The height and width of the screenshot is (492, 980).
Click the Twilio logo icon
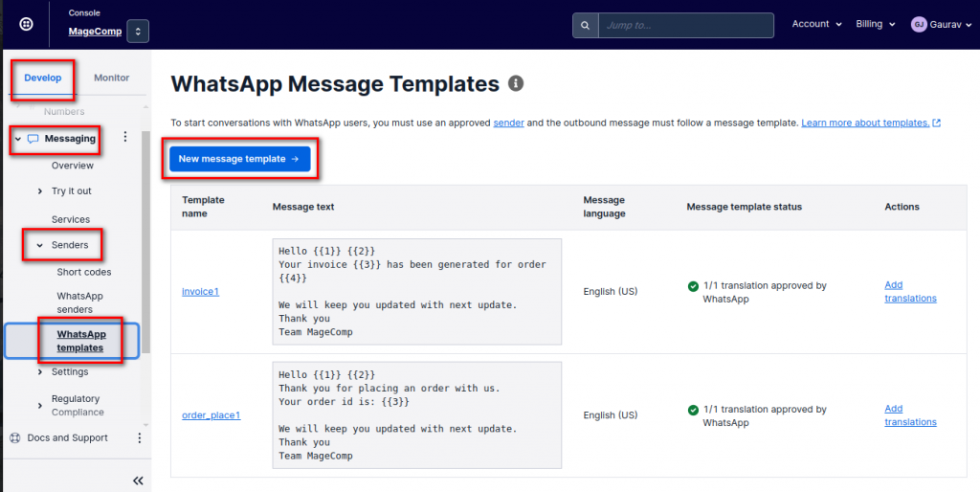pos(26,25)
